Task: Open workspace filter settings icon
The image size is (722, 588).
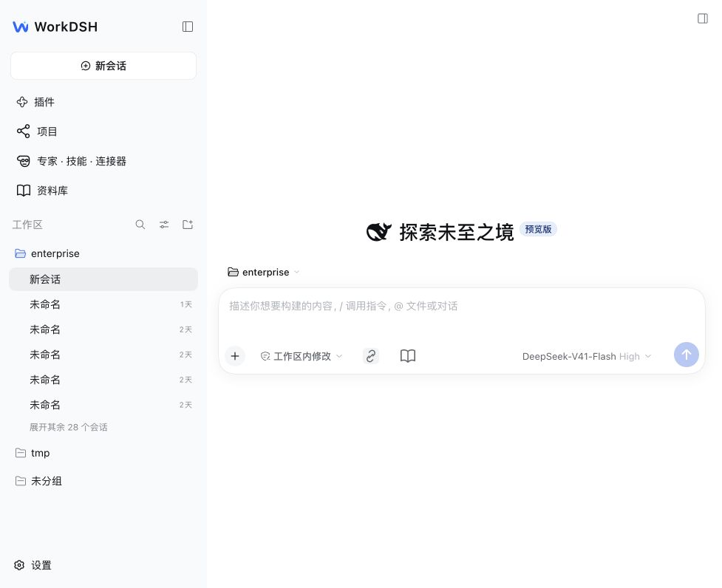Action: [164, 225]
